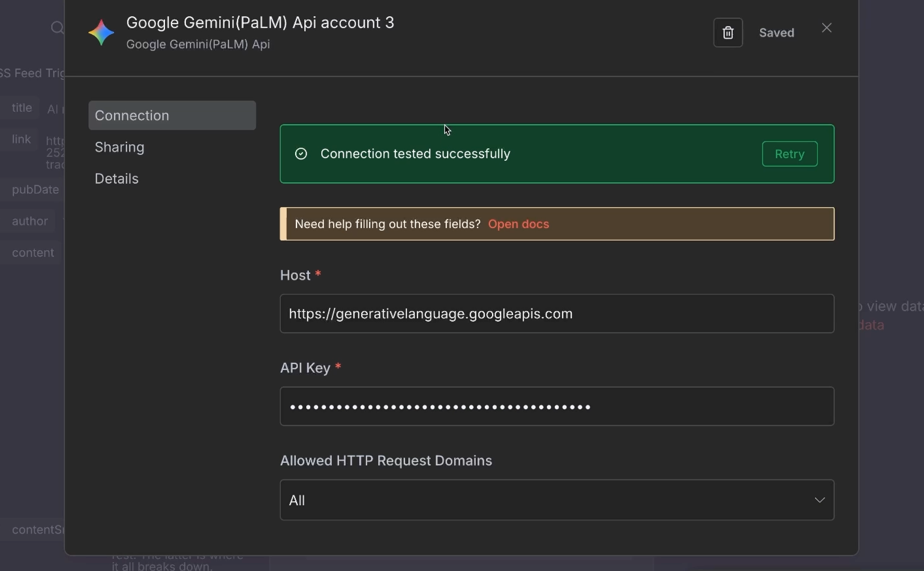Close the credential dialog with the X icon
This screenshot has height=571, width=924.
[x=826, y=27]
